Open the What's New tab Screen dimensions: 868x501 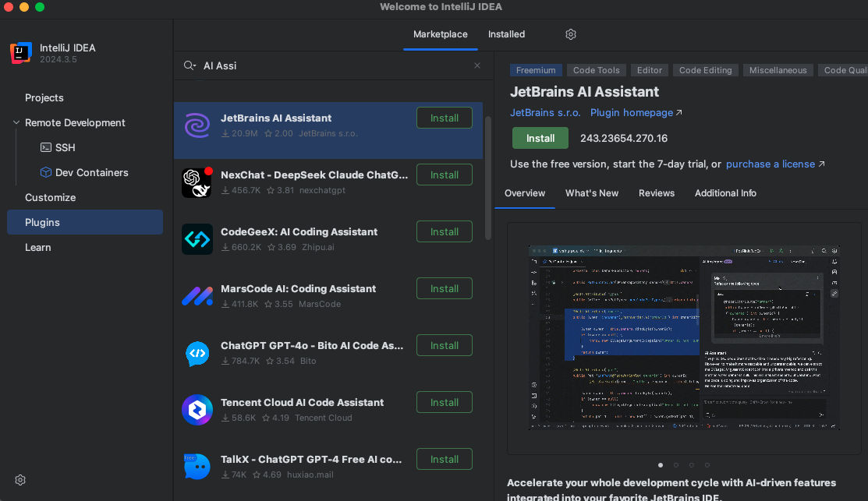(592, 193)
